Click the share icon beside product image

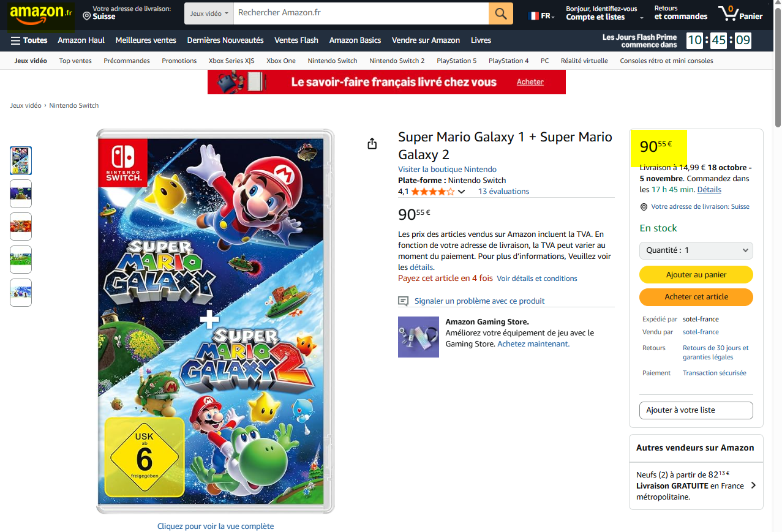372,143
